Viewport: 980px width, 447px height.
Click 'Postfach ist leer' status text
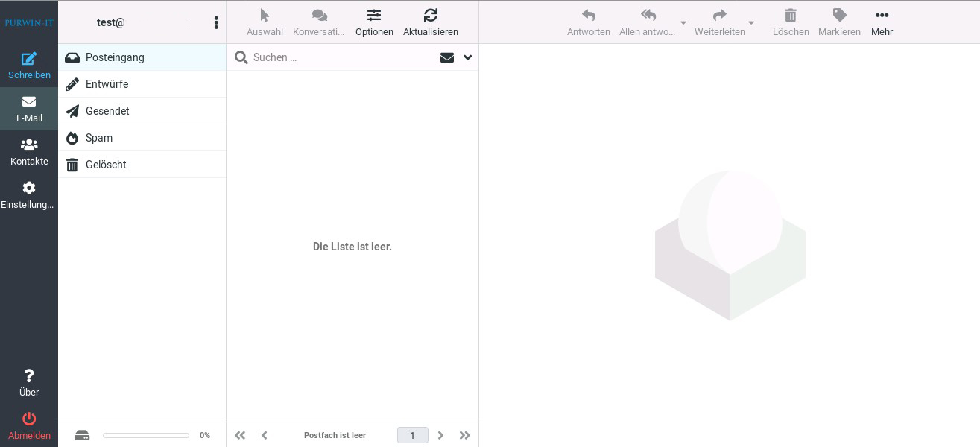tap(335, 435)
